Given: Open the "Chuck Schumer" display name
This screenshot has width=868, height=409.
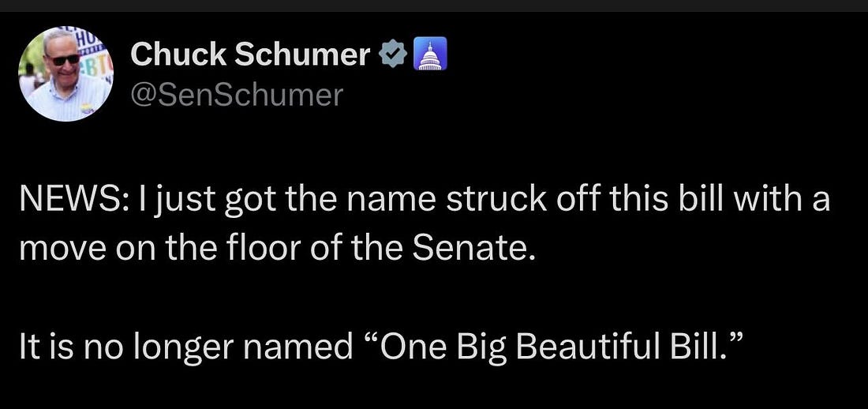Looking at the screenshot, I should [x=250, y=54].
